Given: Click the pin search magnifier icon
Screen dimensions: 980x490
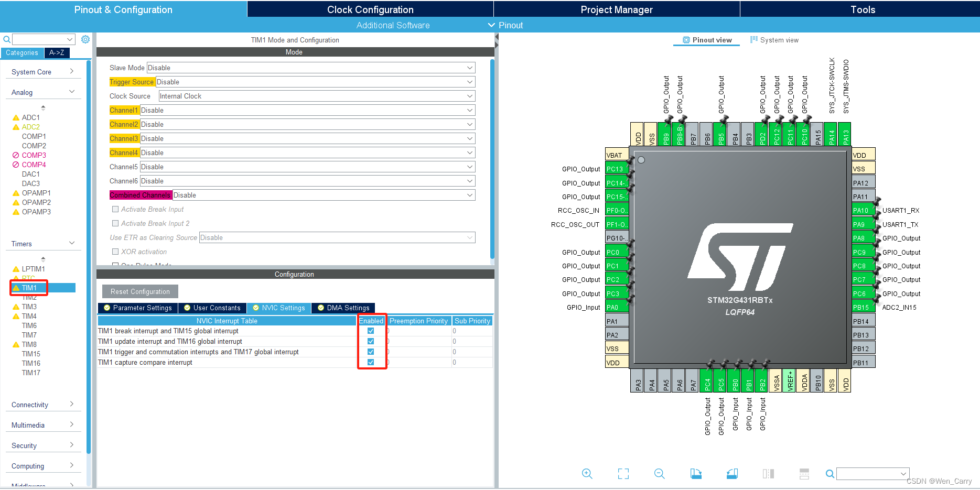Looking at the screenshot, I should [830, 474].
